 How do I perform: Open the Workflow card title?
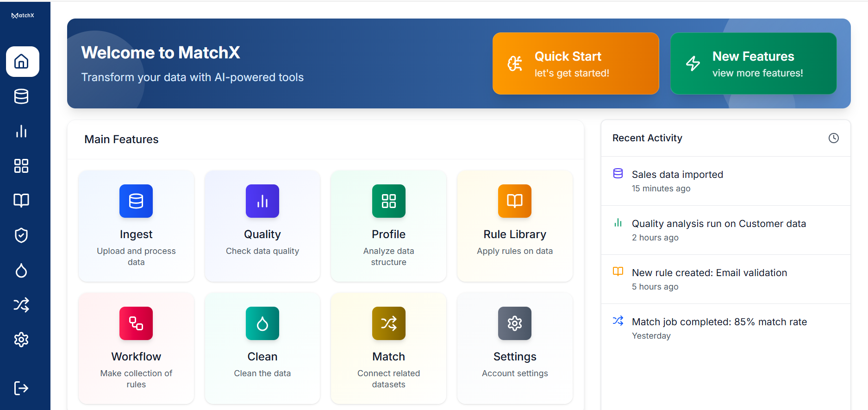click(136, 357)
